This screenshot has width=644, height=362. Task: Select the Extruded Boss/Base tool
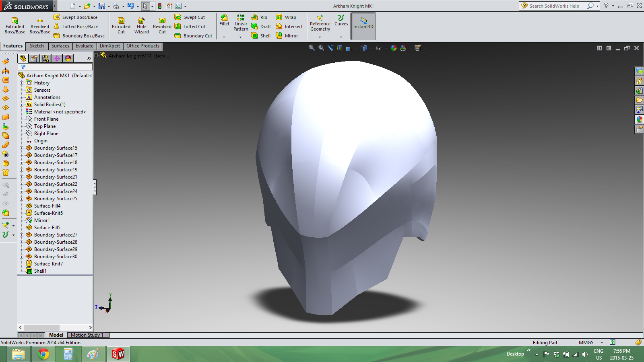pyautogui.click(x=15, y=25)
